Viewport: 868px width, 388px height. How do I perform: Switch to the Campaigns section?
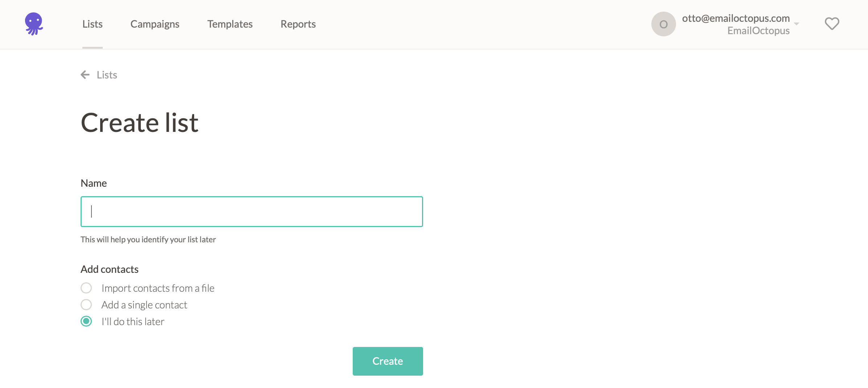155,24
